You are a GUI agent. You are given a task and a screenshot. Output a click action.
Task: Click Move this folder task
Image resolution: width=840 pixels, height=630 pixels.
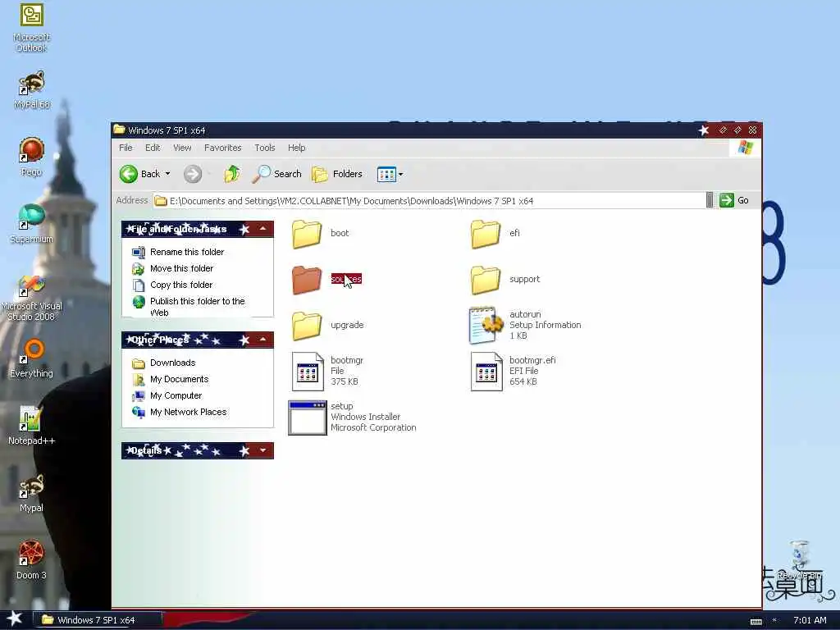pos(181,268)
